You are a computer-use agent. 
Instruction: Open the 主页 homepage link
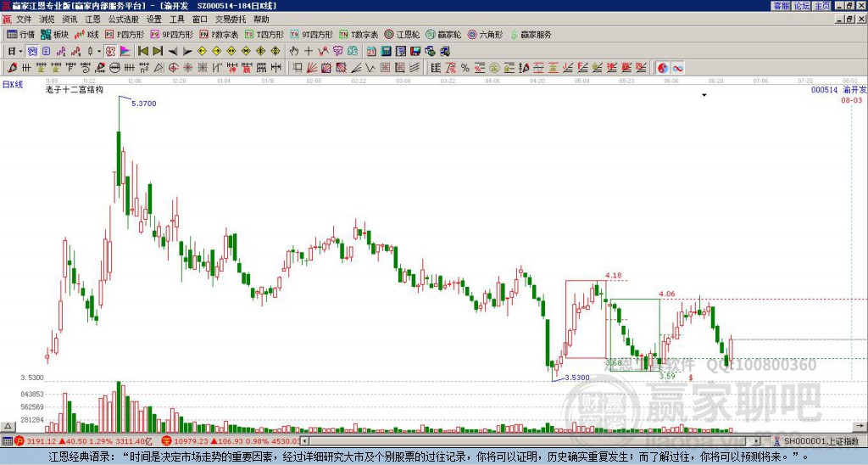[821, 6]
